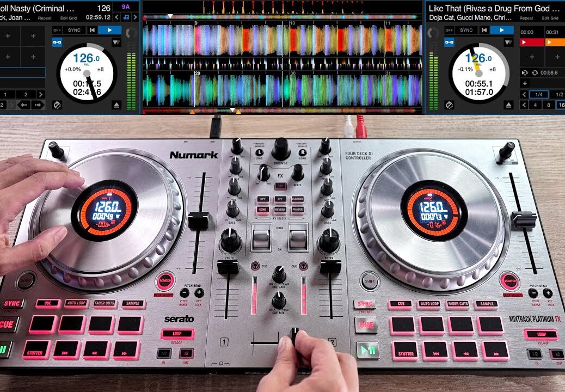Toggle SCRATCH button on controller's right deck

(x=509, y=281)
